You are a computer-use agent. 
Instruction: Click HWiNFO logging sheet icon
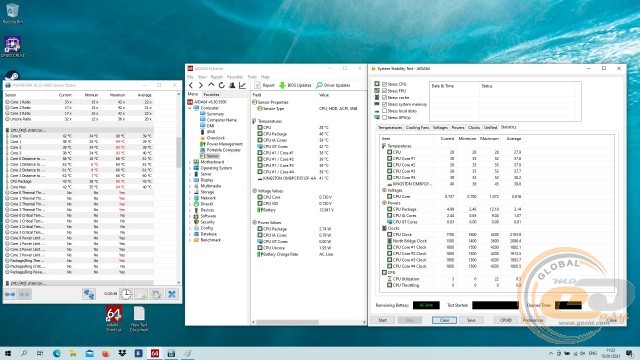point(141,294)
